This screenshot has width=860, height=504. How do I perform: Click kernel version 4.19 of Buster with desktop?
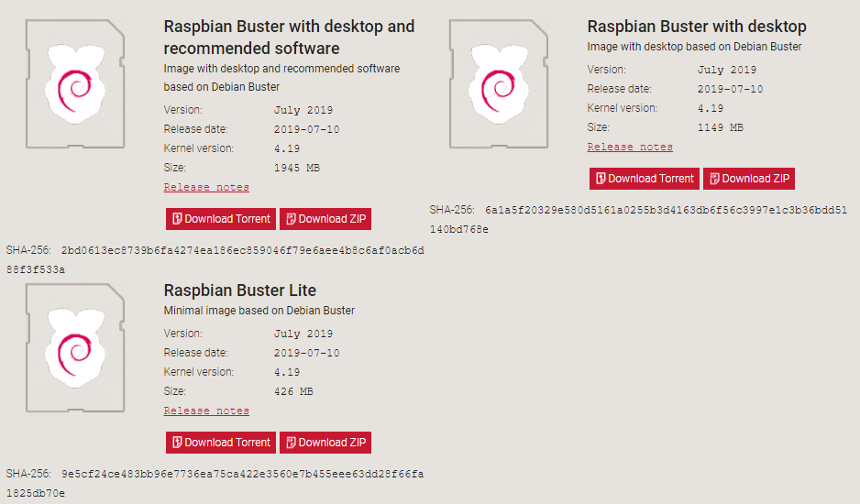pos(711,108)
